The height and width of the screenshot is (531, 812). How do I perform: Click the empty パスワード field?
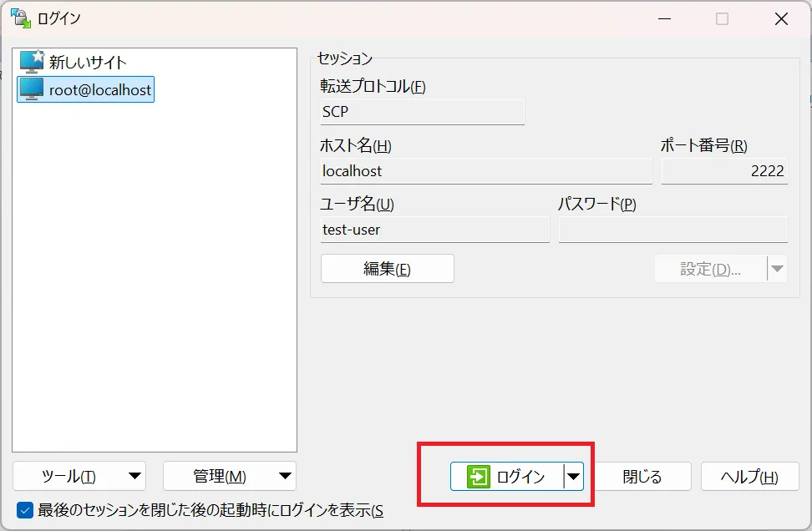(673, 230)
